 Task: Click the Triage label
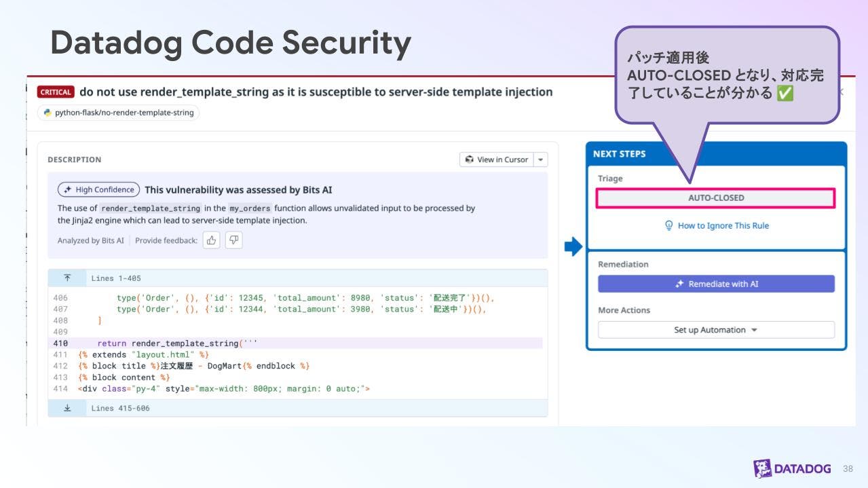610,179
